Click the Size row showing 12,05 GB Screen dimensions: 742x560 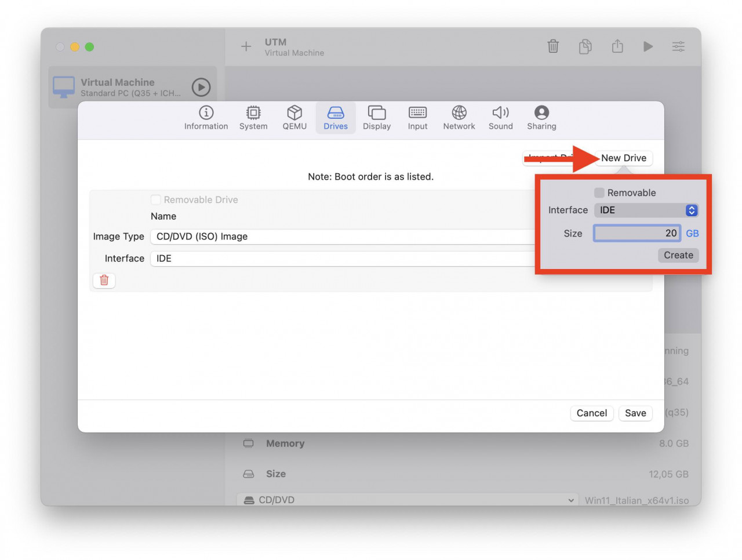(465, 474)
